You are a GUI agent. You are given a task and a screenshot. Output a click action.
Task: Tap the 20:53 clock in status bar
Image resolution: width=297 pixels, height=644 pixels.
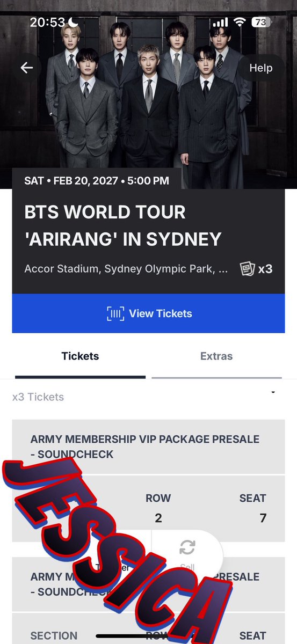coord(47,23)
